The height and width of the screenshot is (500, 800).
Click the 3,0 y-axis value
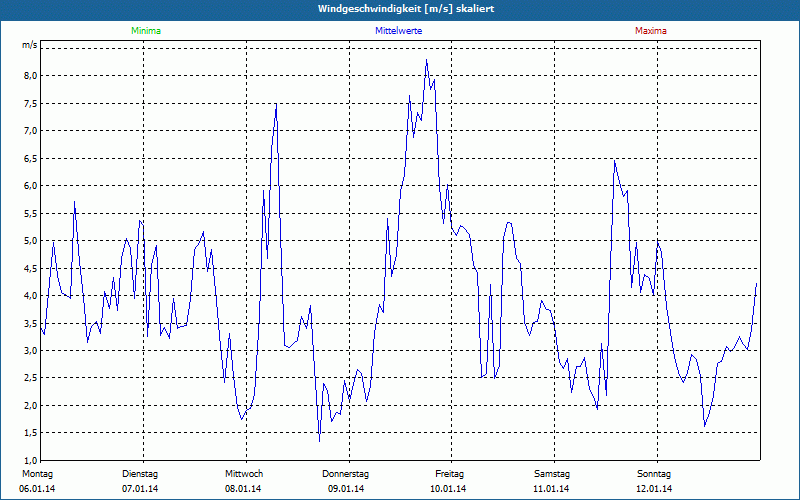[31, 351]
